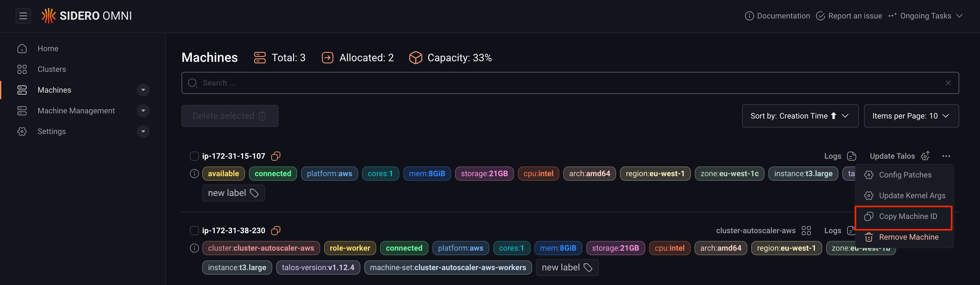Expand Machine Management submenu arrow
This screenshot has width=980, height=285.
(143, 110)
